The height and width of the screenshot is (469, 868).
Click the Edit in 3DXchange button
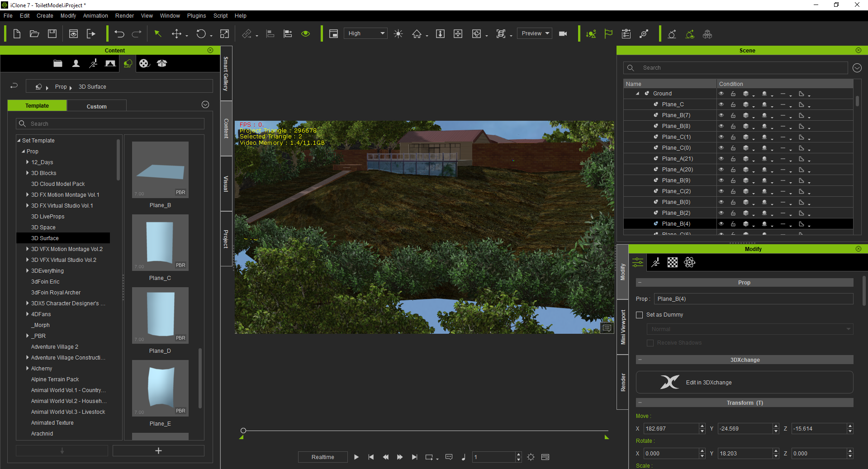pos(745,382)
